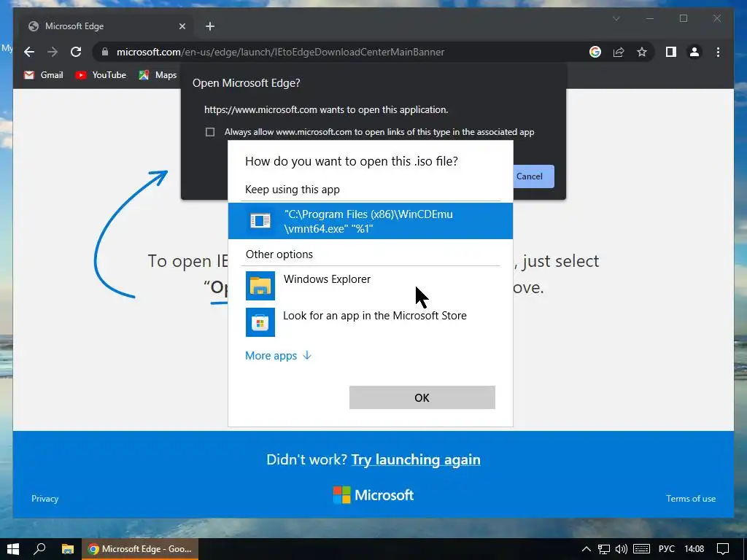The width and height of the screenshot is (747, 560).
Task: Click the WinCDEmu app icon
Action: 260,220
